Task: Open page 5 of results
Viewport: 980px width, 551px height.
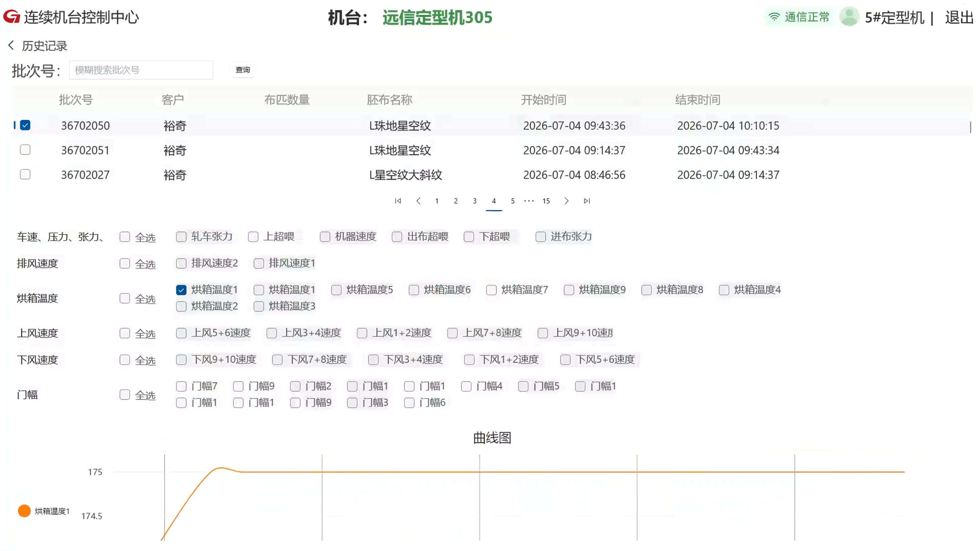Action: pos(513,201)
